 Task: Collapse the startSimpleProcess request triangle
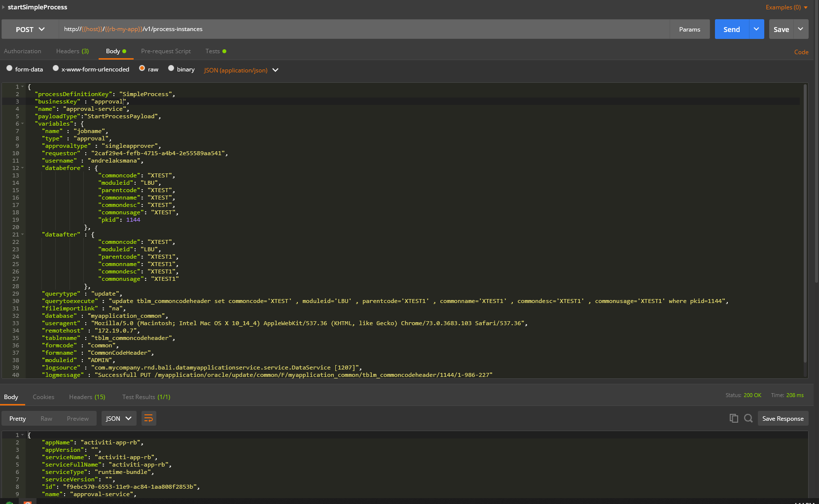pos(3,7)
